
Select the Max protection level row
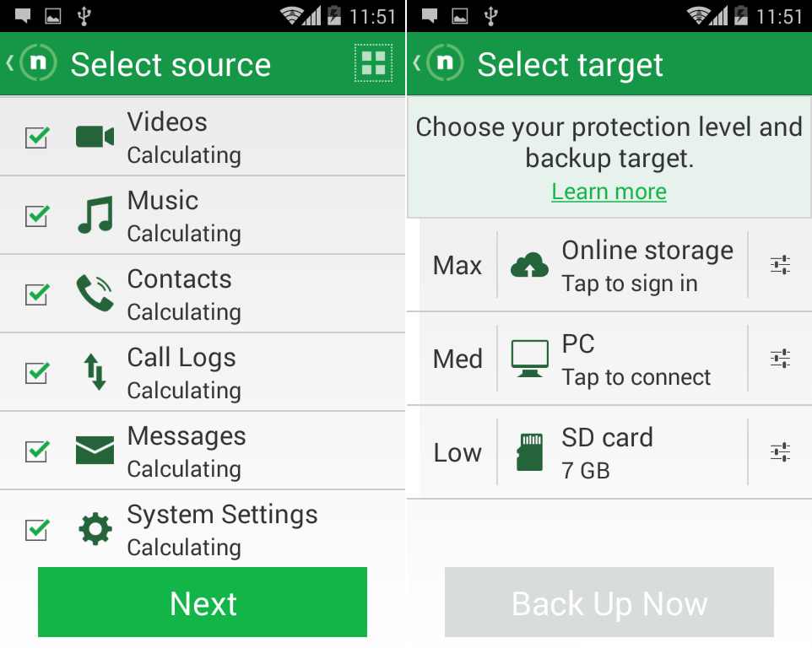coord(609,265)
